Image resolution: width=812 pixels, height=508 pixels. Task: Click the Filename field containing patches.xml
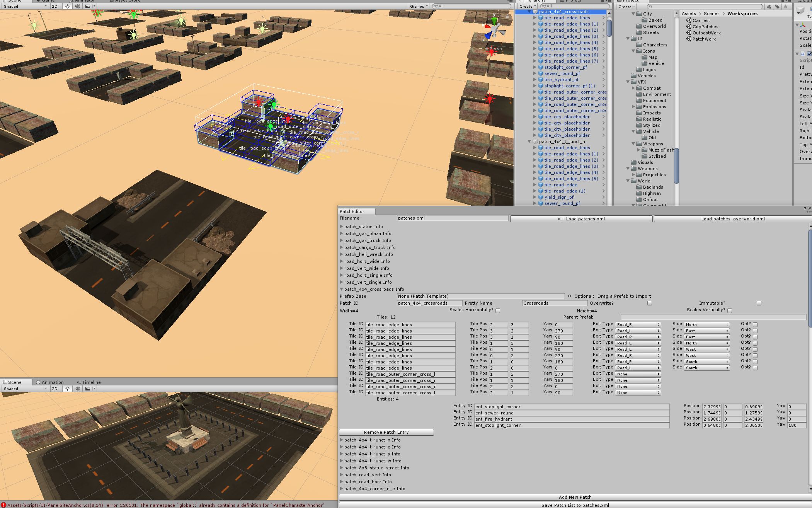[452, 218]
